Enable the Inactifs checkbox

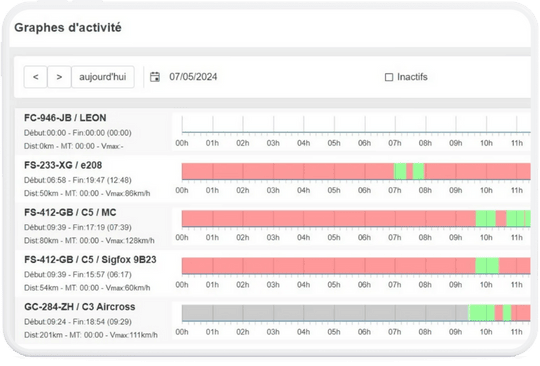(389, 77)
